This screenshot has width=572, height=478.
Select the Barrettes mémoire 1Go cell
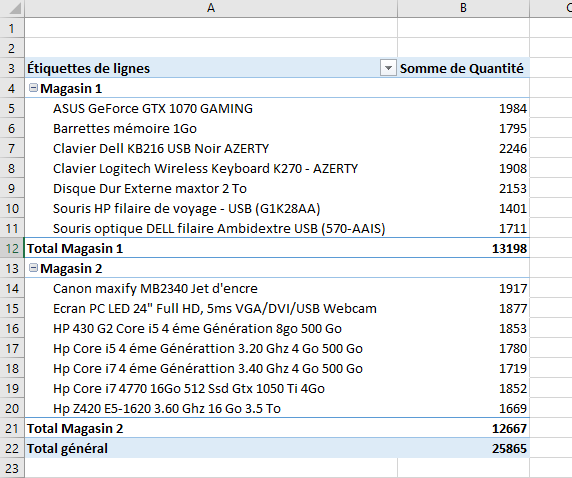coord(211,128)
